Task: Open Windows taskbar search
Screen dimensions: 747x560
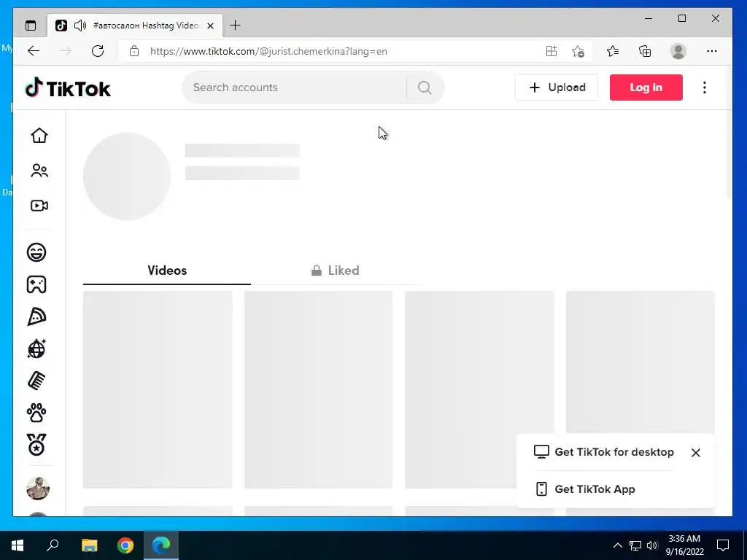Action: pos(53,545)
